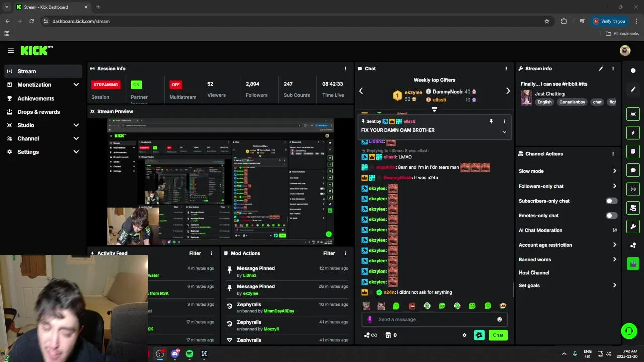
Task: Open Activity Feed Filter
Action: click(195, 253)
